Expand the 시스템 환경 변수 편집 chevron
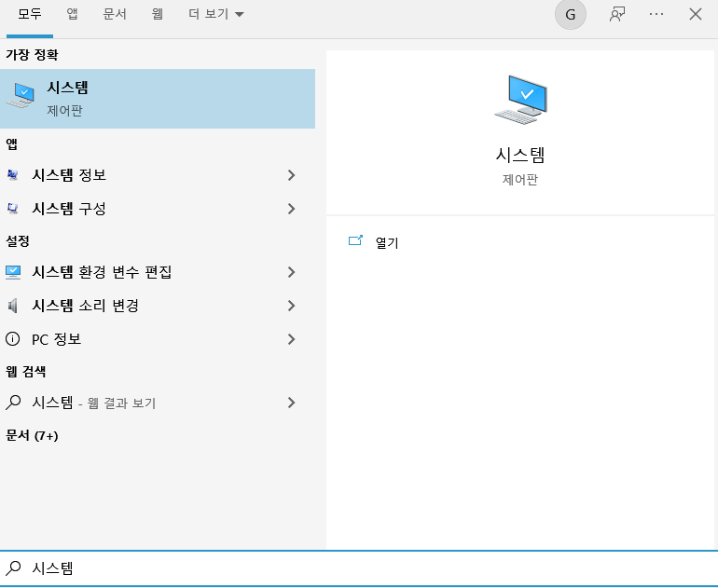The width and height of the screenshot is (718, 588). click(x=291, y=272)
